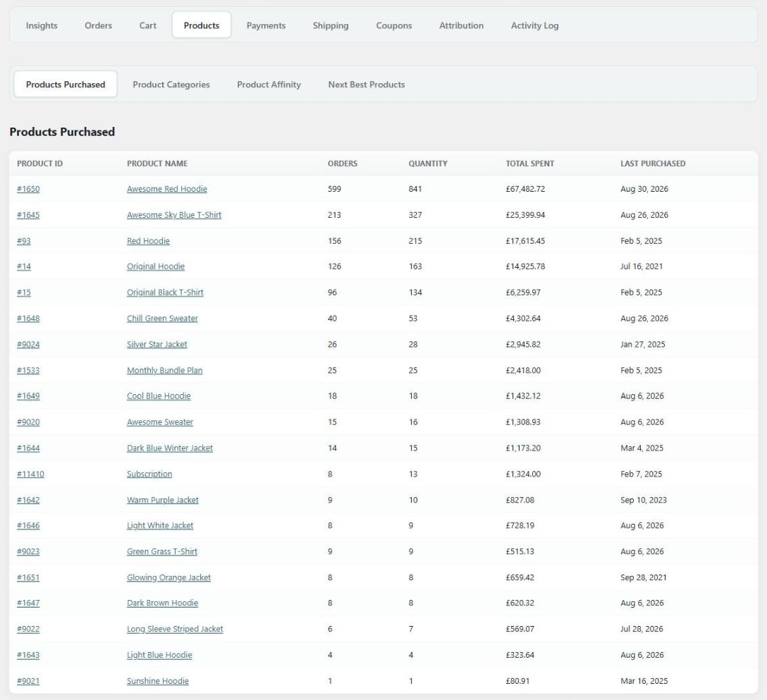Click product ID #14
The image size is (767, 700).
pyautogui.click(x=23, y=266)
